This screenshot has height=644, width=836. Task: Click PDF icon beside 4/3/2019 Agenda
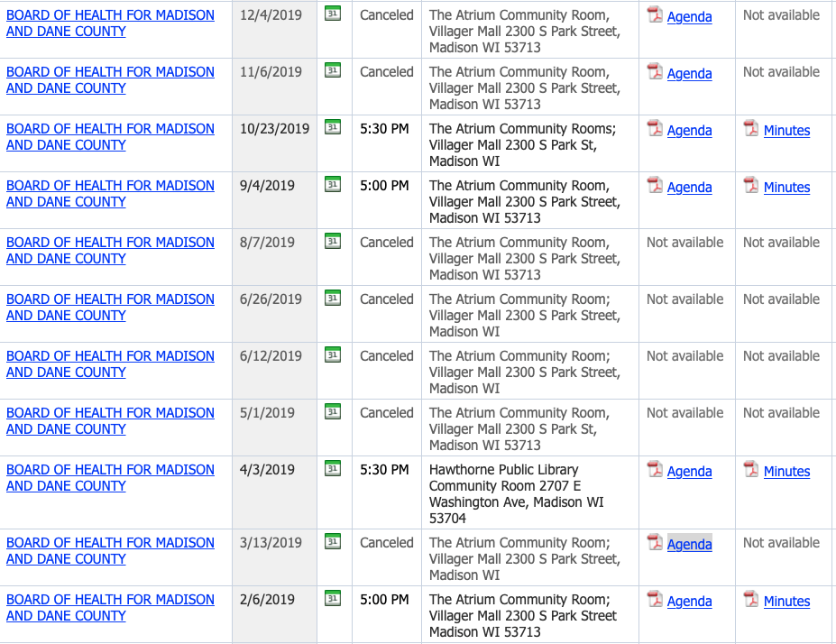tap(655, 469)
